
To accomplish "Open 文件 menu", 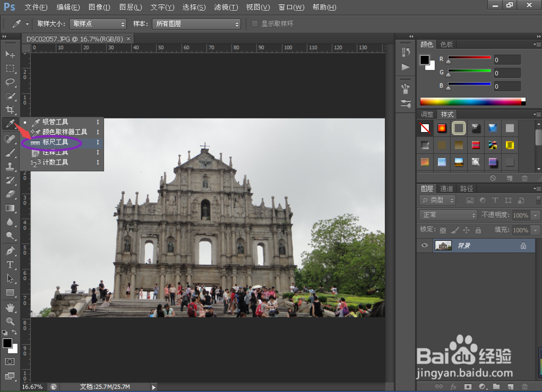I will 36,7.
